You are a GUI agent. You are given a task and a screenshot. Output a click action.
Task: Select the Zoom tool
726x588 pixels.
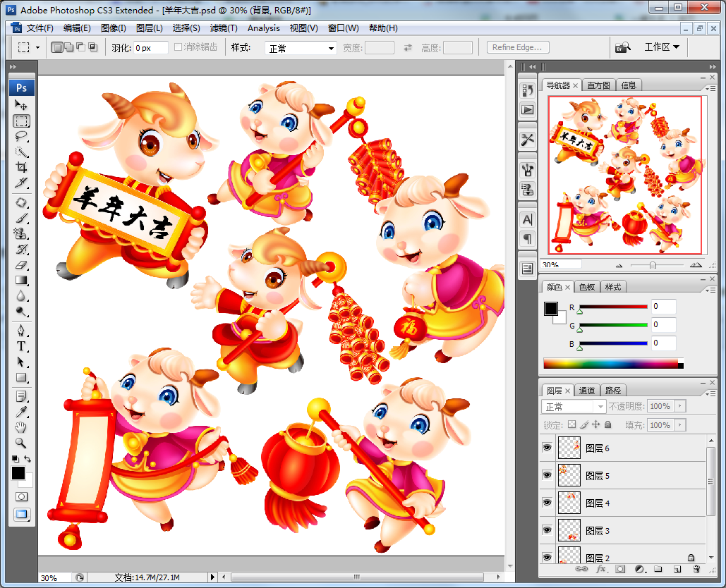coord(21,443)
